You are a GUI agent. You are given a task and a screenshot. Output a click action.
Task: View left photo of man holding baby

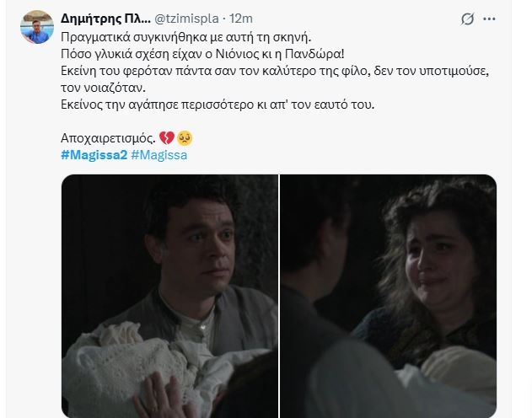pyautogui.click(x=169, y=296)
